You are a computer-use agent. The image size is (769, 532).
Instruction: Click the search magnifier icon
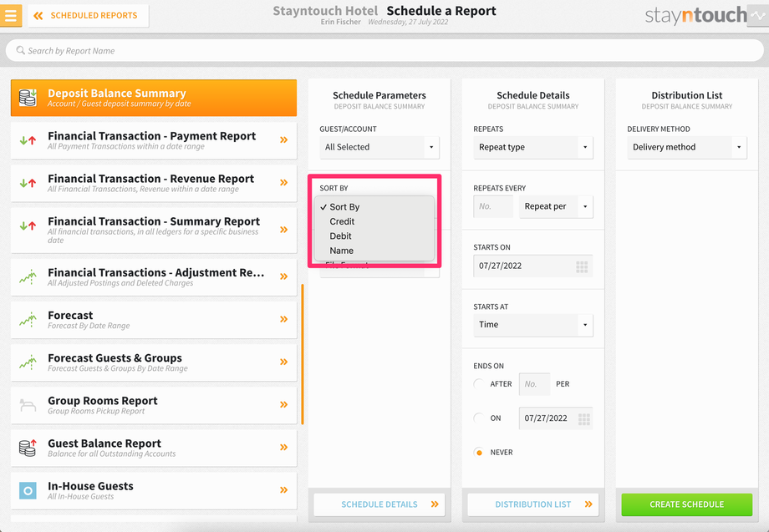(x=20, y=50)
